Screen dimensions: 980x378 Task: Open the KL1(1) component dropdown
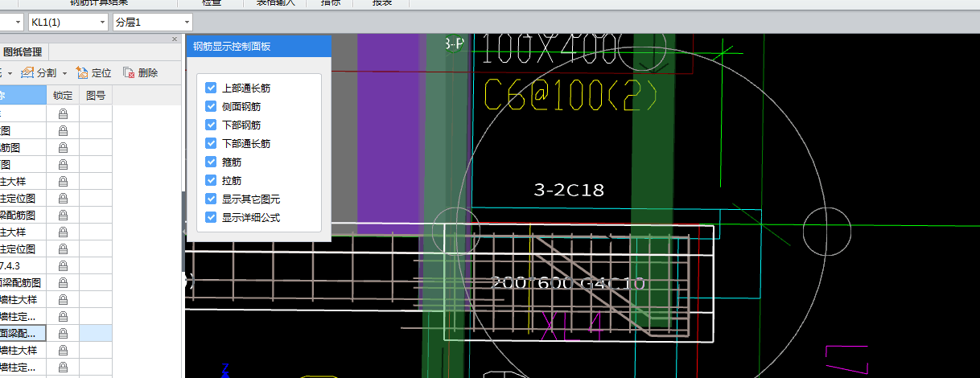(x=102, y=23)
